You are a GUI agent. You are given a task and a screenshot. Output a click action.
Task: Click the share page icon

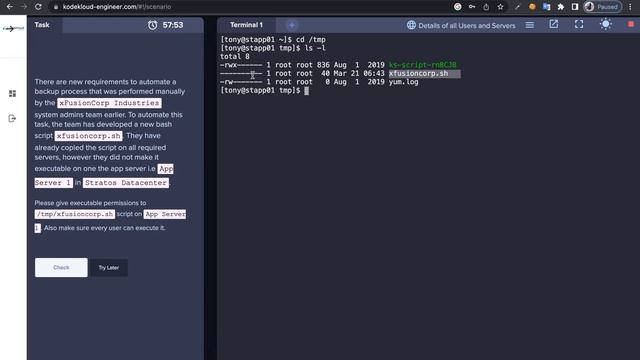point(486,7)
